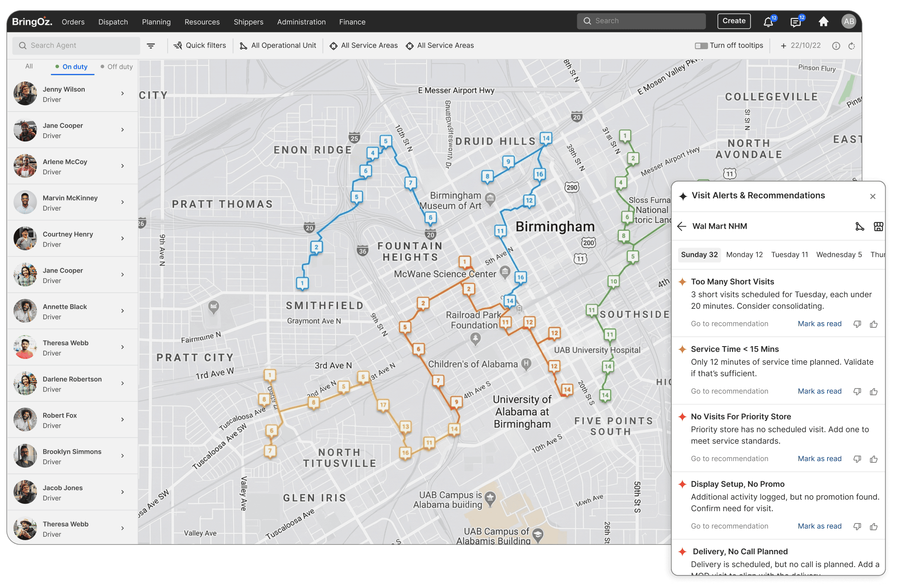Viewport: 898px width, 588px height.
Task: Open the Planning menu
Action: tap(156, 22)
